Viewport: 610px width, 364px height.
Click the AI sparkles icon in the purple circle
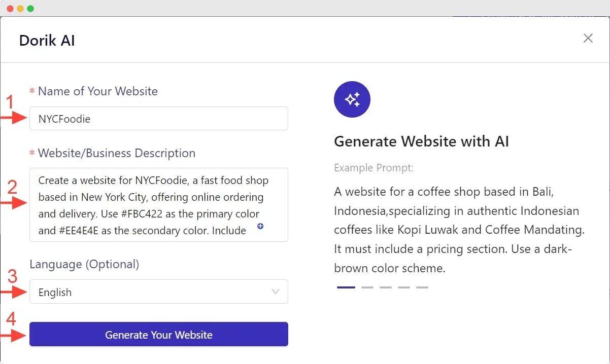click(x=352, y=99)
